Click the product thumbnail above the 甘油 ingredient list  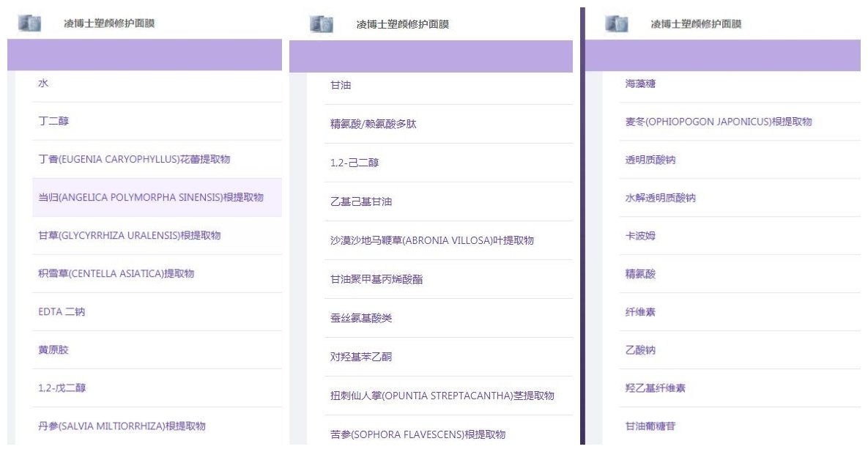pyautogui.click(x=322, y=24)
